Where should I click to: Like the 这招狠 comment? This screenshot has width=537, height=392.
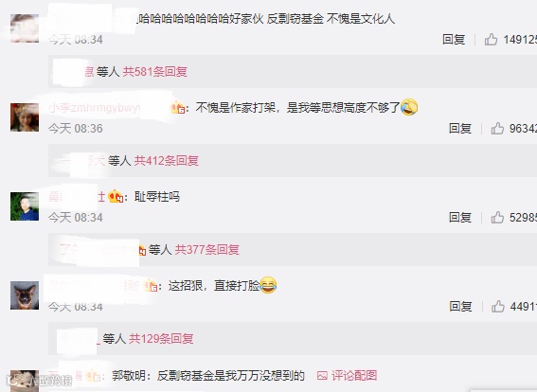[498, 306]
